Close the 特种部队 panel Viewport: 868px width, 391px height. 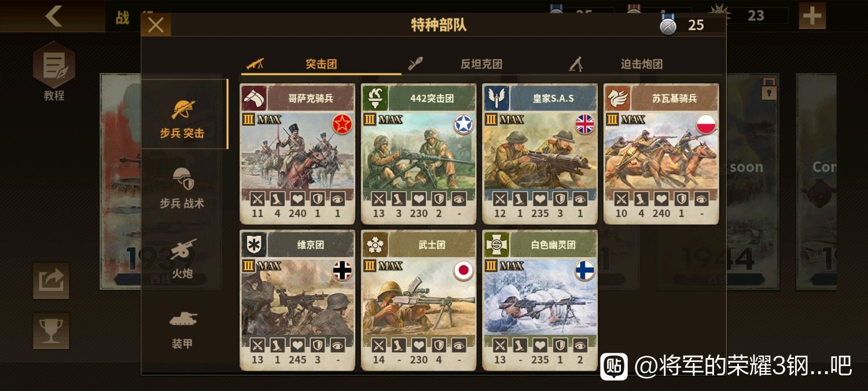point(156,25)
